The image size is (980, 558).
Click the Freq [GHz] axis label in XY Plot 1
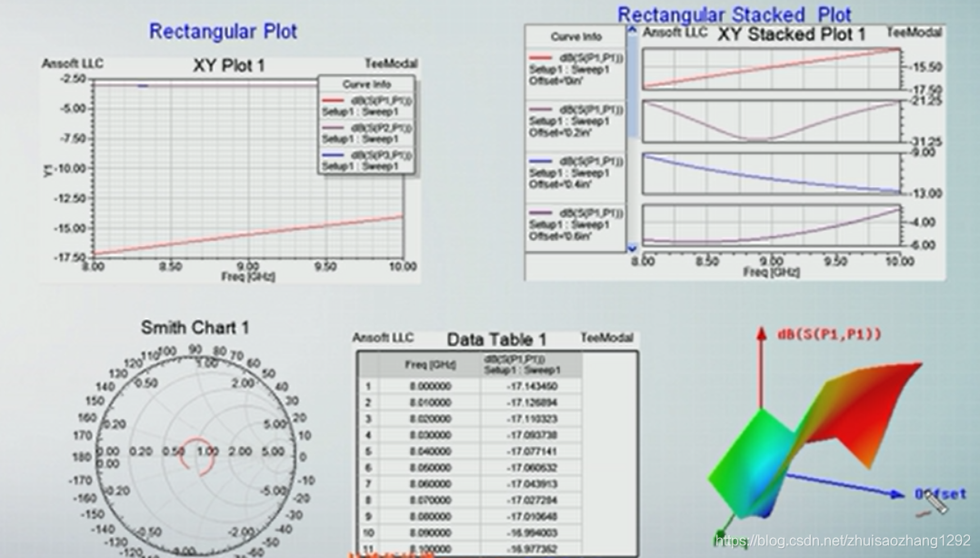click(248, 277)
